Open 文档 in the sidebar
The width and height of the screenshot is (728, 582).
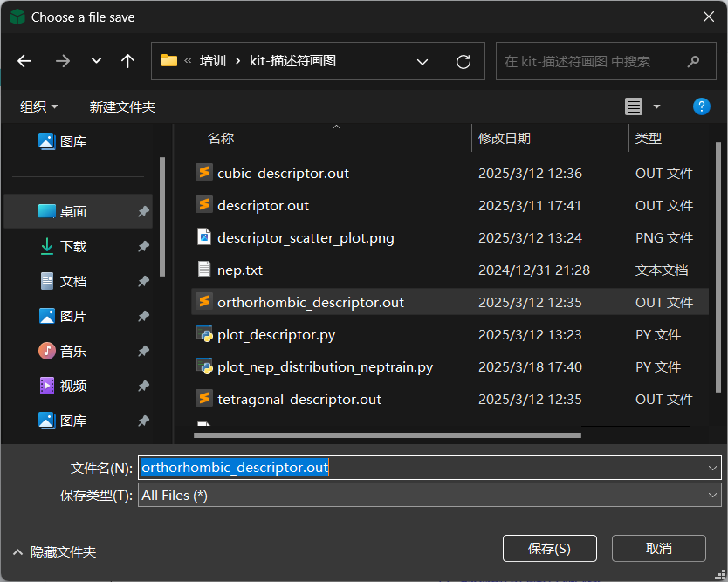[x=63, y=281]
